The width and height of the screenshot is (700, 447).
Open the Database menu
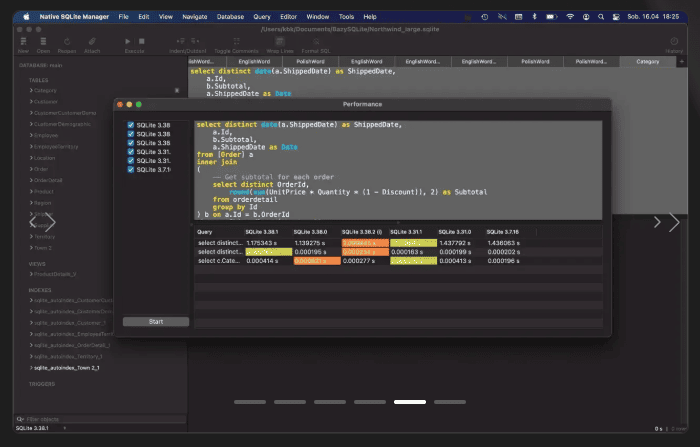point(230,17)
